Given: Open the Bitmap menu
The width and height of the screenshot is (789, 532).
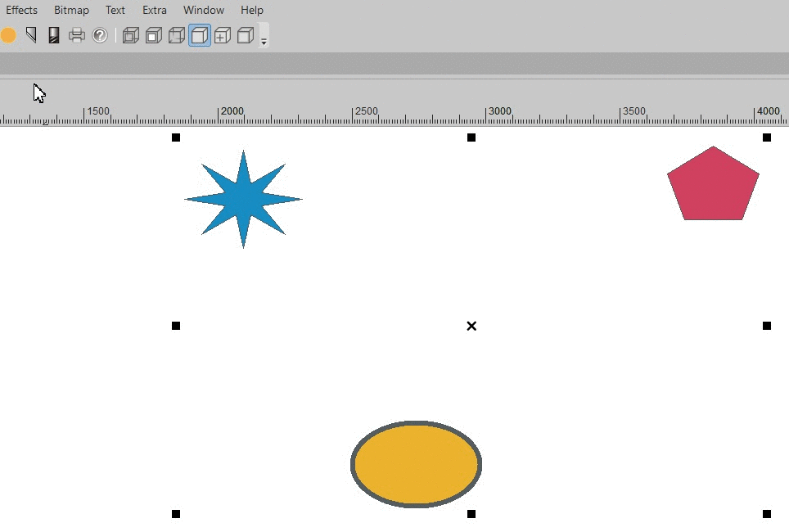Looking at the screenshot, I should (71, 10).
